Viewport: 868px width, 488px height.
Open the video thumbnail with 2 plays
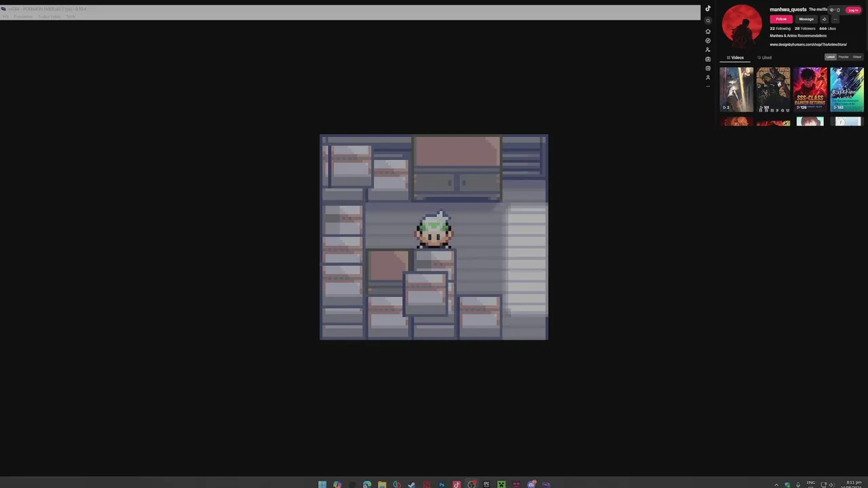tap(736, 89)
